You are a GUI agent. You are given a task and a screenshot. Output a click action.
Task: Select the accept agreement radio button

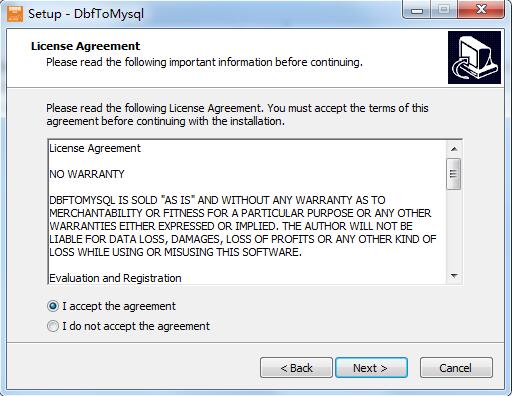[53, 306]
